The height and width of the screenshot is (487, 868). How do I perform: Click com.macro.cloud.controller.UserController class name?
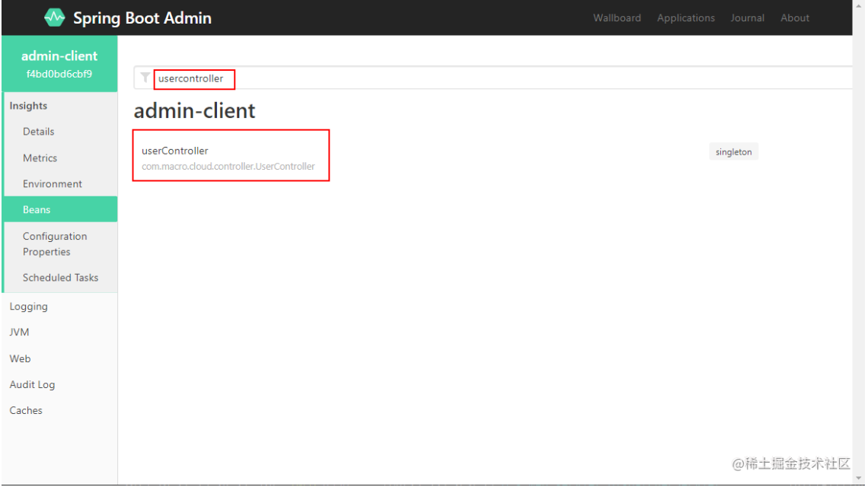(x=228, y=167)
